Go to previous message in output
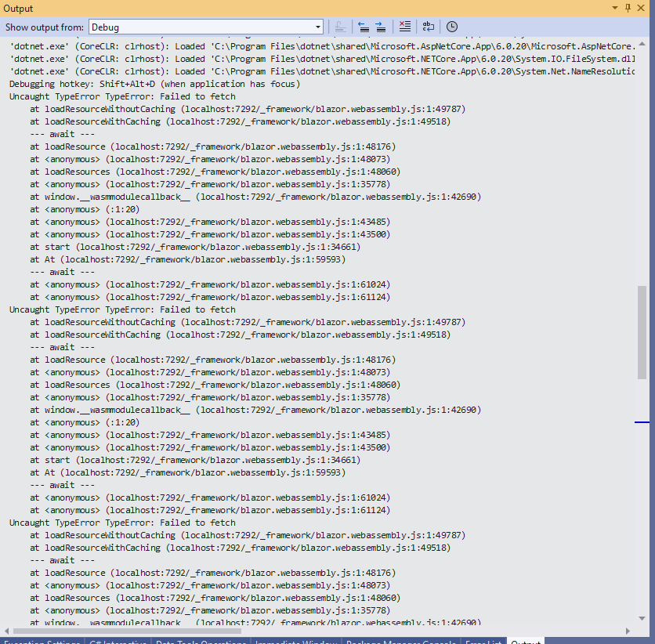This screenshot has width=655, height=644. [364, 26]
